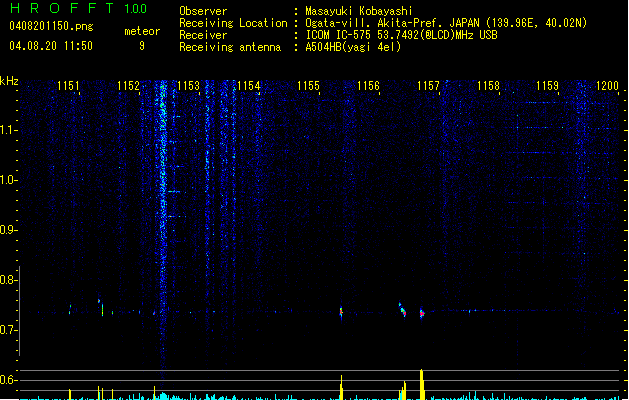This screenshot has width=629, height=400.
Task: Click the Receiving Location label
Action: pos(233,23)
